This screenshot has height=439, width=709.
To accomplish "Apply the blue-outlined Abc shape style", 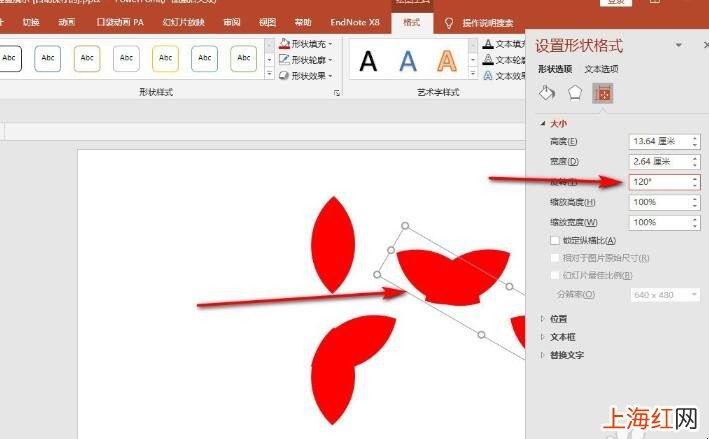I will 47,58.
